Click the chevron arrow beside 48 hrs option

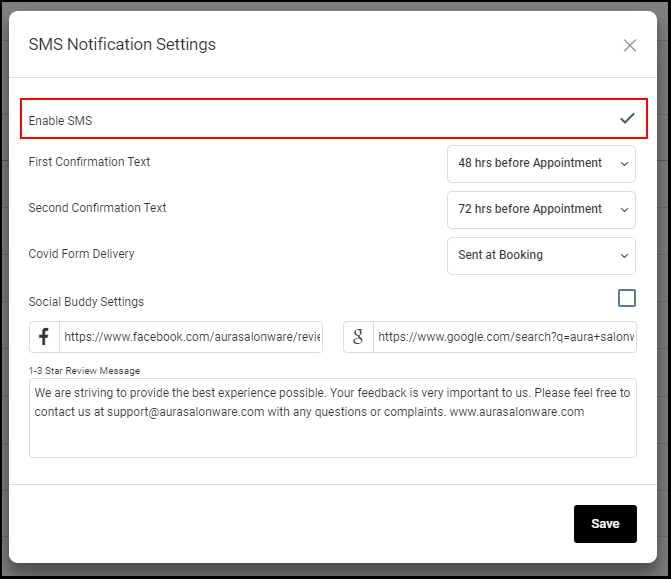coord(624,164)
